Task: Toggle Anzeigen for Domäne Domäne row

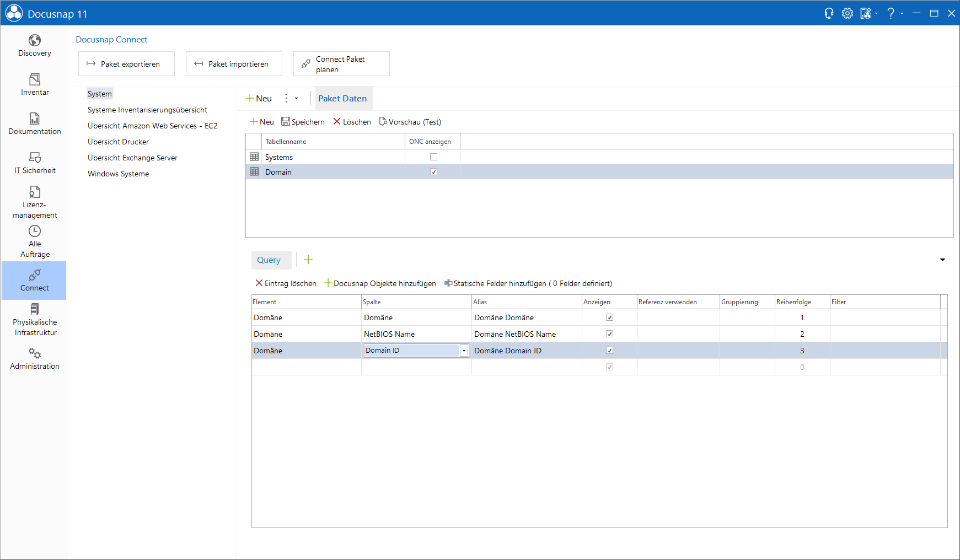Action: click(x=609, y=317)
